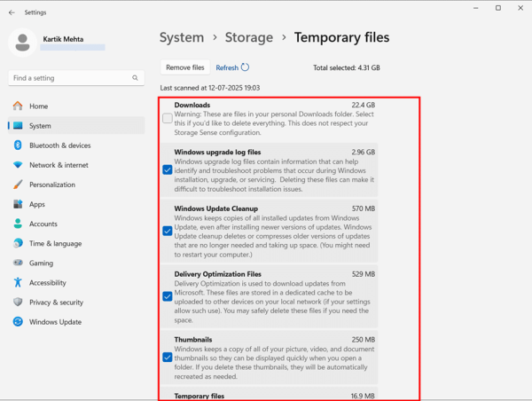Image resolution: width=532 pixels, height=401 pixels.
Task: Click the Home house icon
Action: coord(18,106)
